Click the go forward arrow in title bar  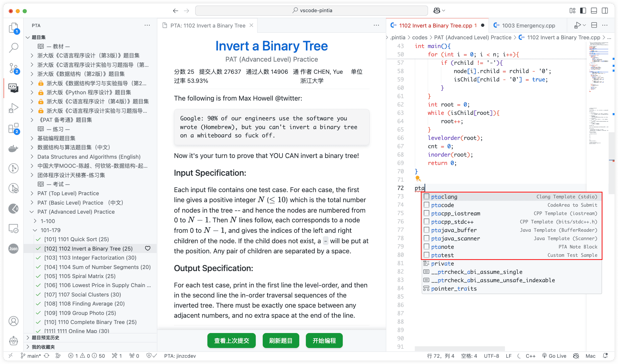point(187,11)
